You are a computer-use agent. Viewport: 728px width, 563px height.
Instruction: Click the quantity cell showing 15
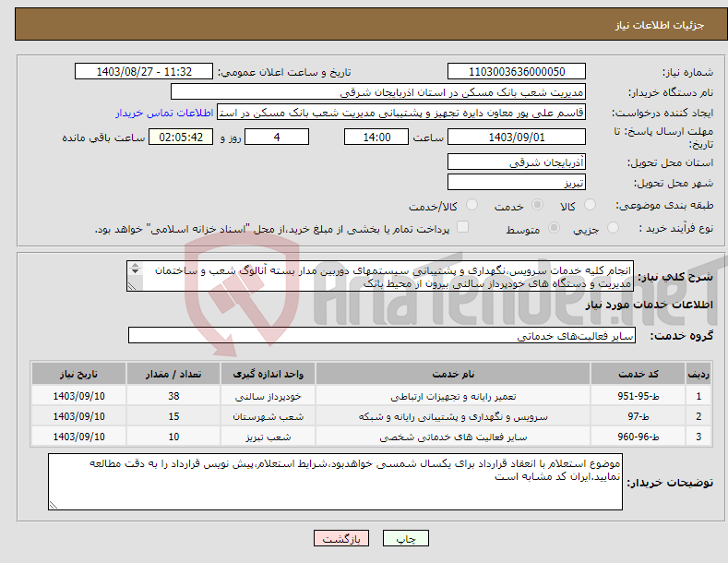tap(173, 416)
